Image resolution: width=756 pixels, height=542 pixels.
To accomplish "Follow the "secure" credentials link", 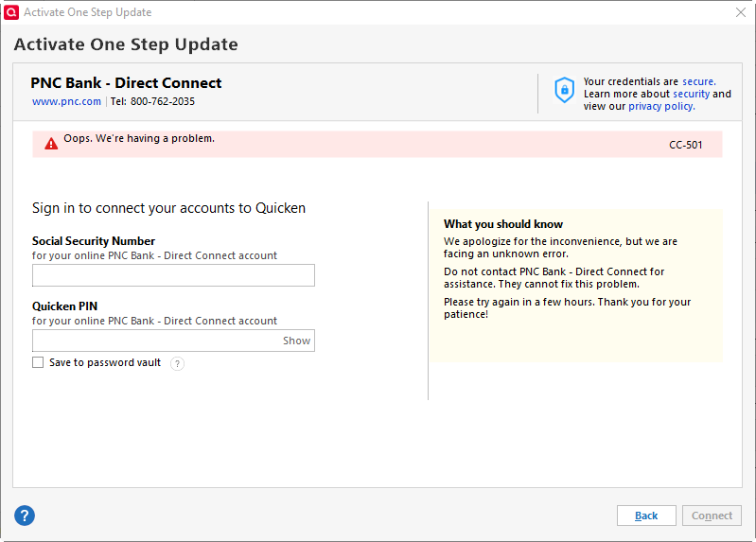I will [698, 81].
